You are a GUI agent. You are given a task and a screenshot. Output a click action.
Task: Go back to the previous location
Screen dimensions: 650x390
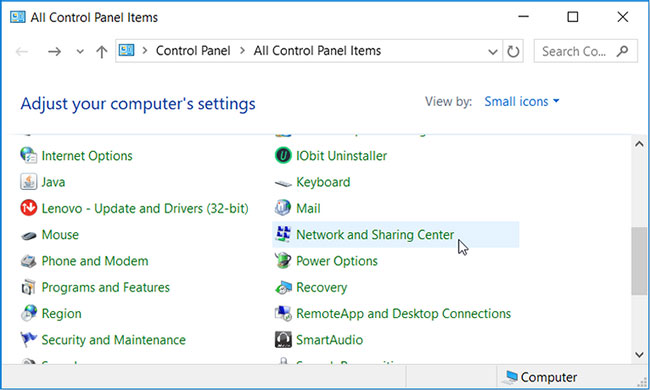(x=22, y=51)
